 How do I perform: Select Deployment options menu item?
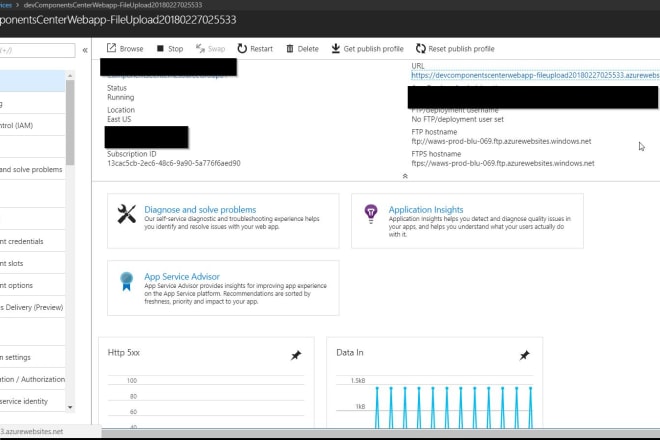coord(32,285)
